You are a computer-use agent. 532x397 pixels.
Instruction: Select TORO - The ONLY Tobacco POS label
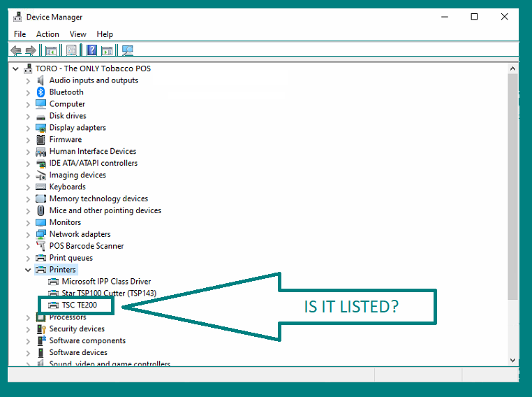(94, 68)
